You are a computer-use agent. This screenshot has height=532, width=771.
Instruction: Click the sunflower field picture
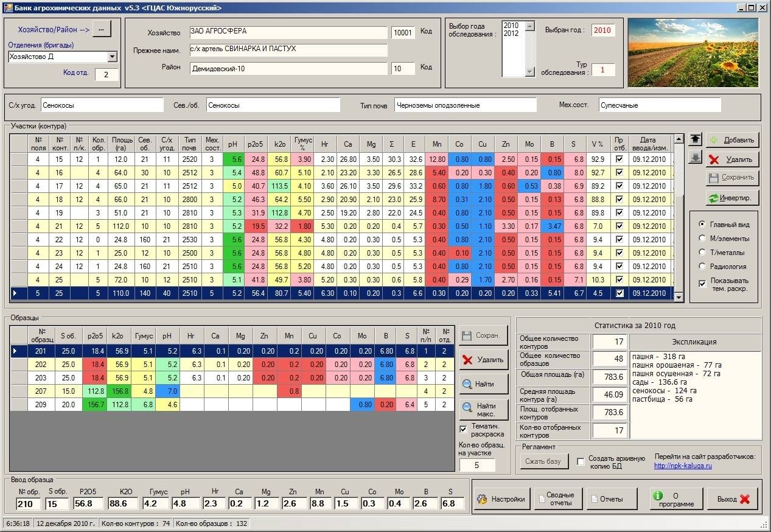pos(693,53)
